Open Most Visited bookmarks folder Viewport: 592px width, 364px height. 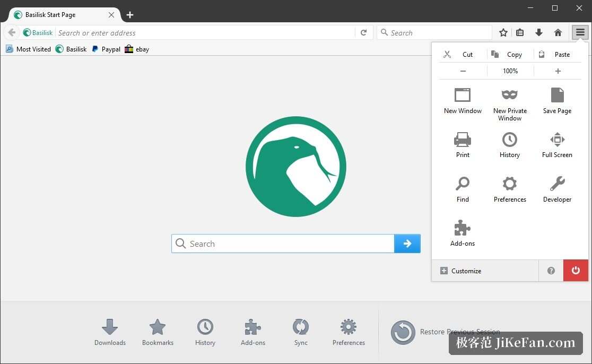(x=28, y=49)
